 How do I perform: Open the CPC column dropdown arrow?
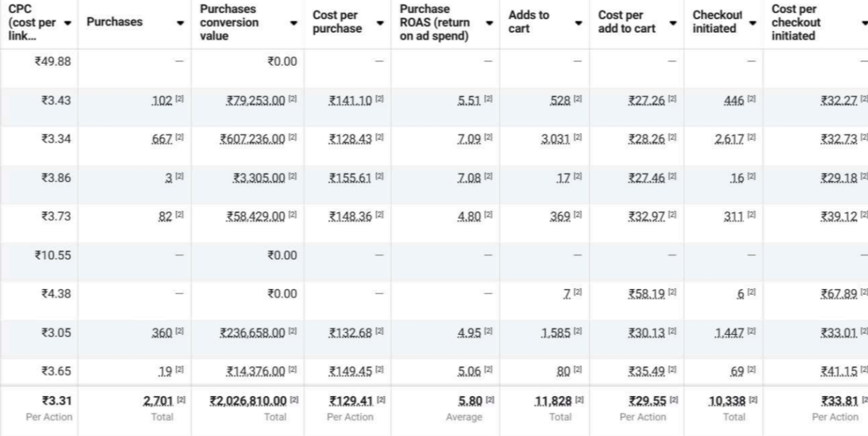click(x=68, y=23)
